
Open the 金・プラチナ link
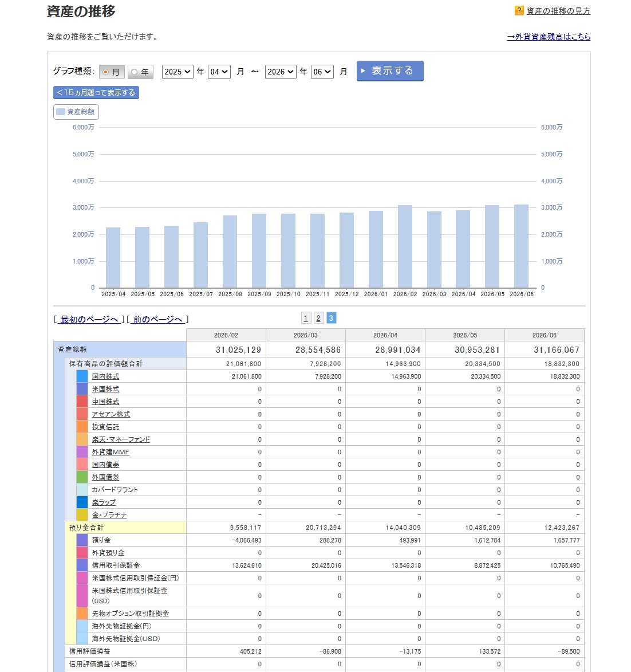tap(109, 514)
